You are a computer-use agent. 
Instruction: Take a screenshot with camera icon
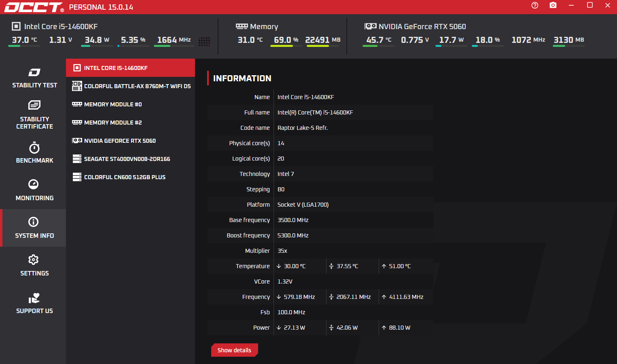553,5
